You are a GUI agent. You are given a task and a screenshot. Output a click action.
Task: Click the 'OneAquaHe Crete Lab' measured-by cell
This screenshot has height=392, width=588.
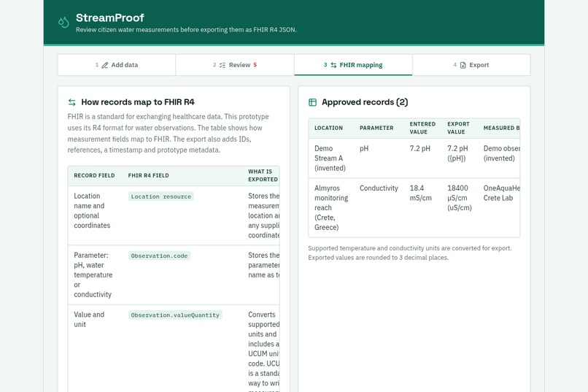click(501, 193)
